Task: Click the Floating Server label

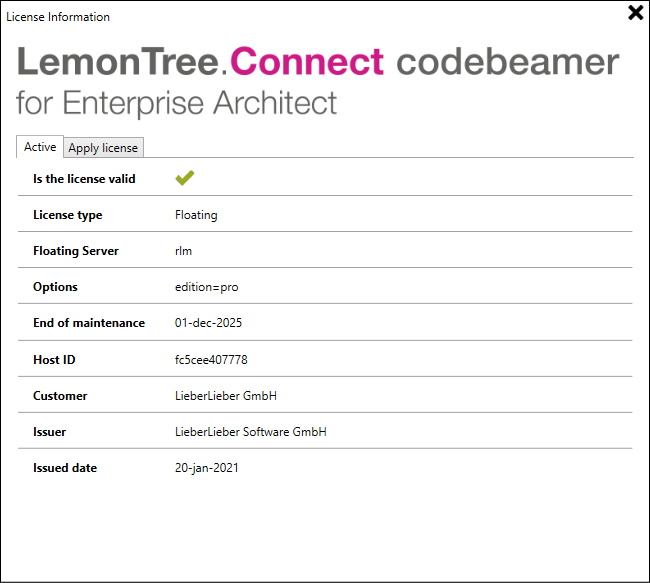Action: (x=76, y=251)
